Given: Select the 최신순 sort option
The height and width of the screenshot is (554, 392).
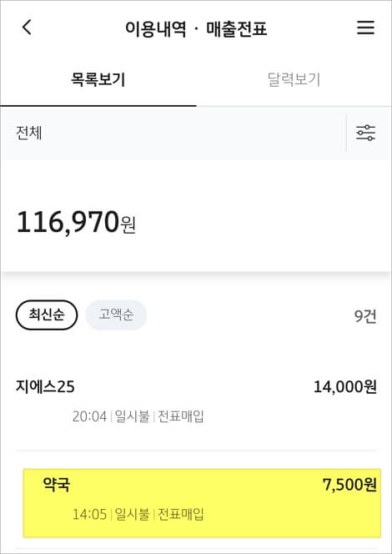Looking at the screenshot, I should point(47,315).
